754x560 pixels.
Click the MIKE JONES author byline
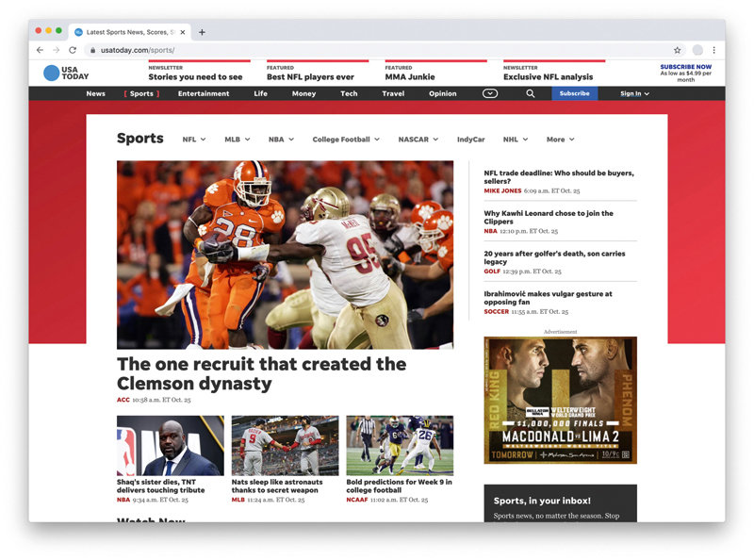click(x=502, y=191)
